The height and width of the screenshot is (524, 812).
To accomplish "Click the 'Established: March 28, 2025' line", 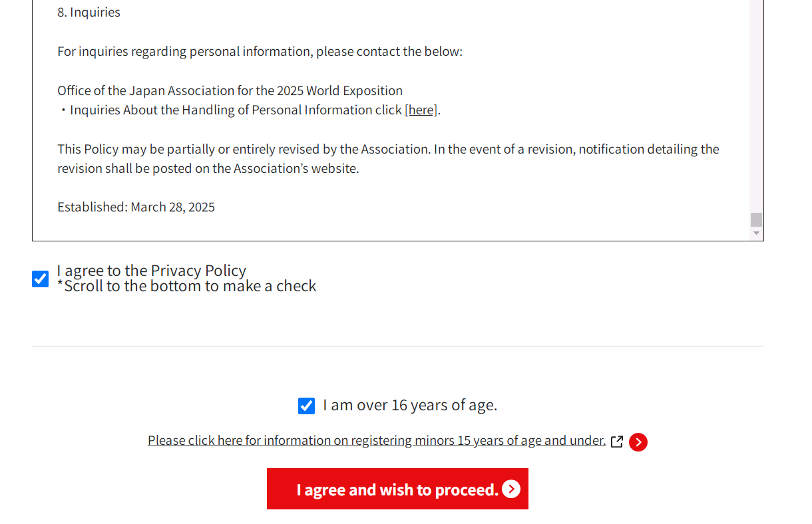I will (x=136, y=207).
